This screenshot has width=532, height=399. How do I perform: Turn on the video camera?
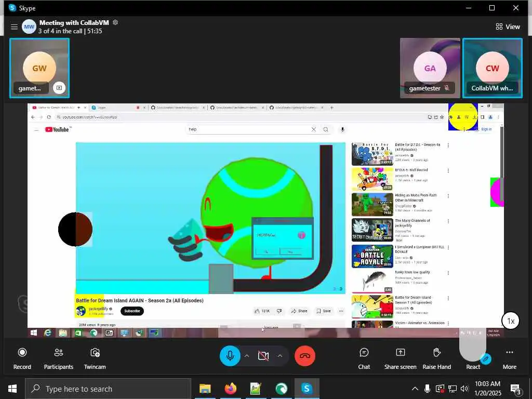click(x=263, y=355)
